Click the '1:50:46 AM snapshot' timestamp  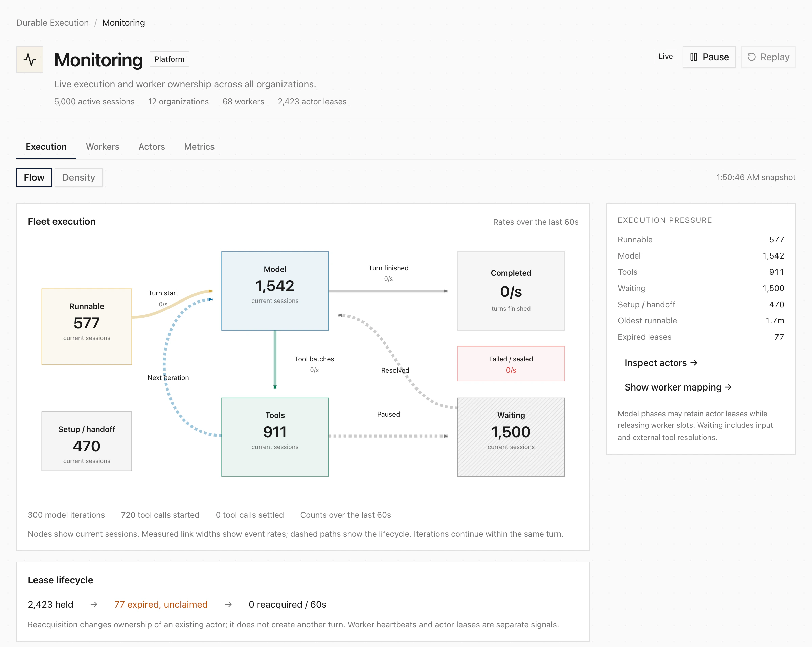click(x=755, y=177)
